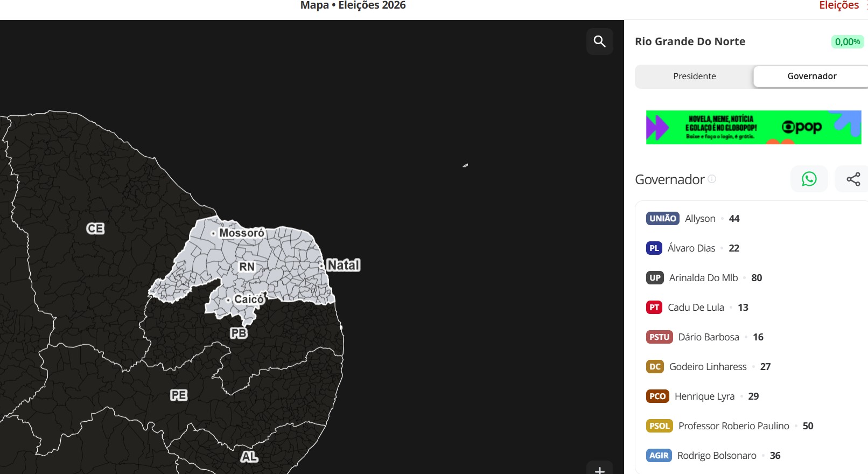Click the AGIR party badge

tap(659, 455)
